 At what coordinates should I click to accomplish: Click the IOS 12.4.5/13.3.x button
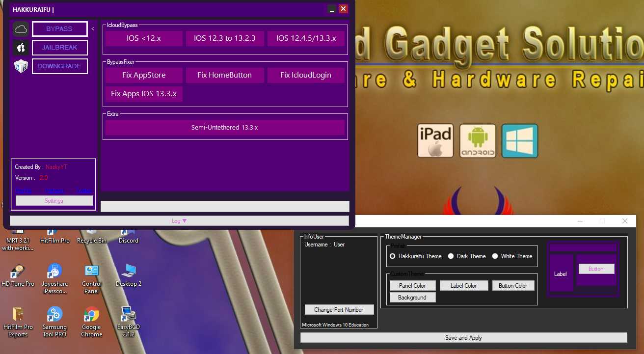point(306,38)
